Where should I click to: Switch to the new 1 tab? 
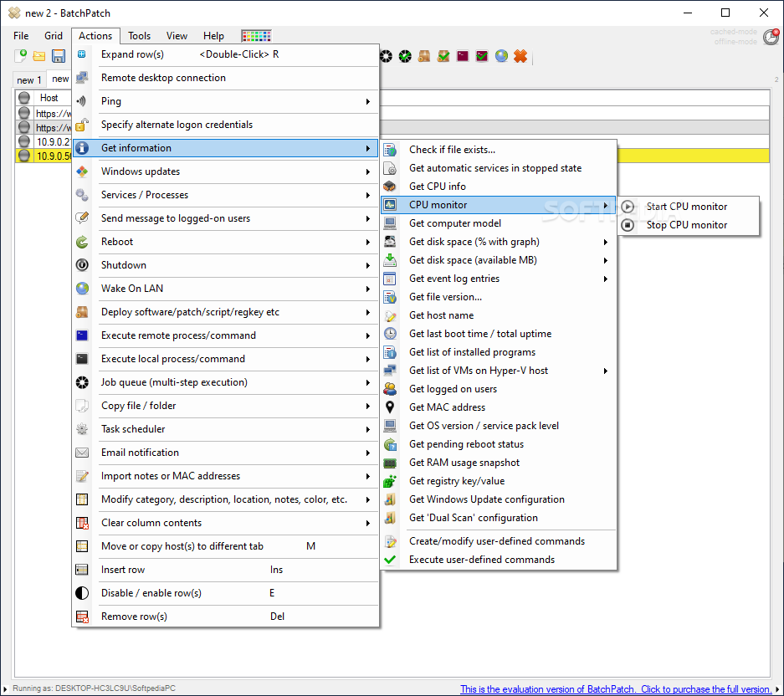[29, 80]
